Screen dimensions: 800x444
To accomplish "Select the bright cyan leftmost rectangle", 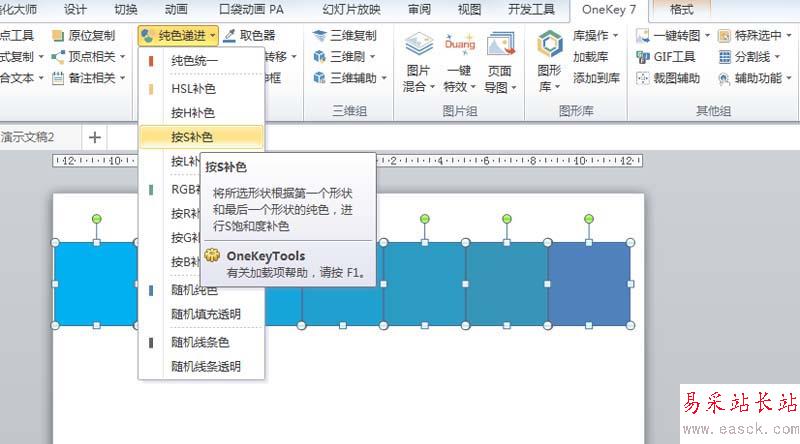I will pos(95,284).
